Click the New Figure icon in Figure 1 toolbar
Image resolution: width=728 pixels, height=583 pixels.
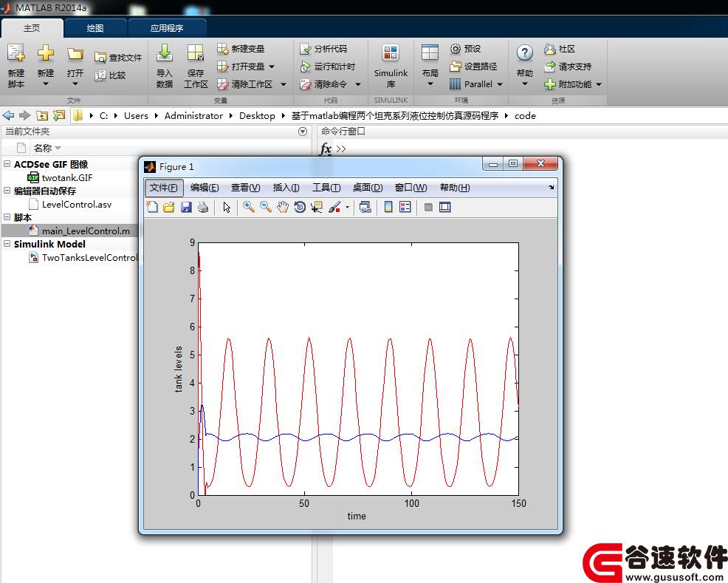click(152, 207)
